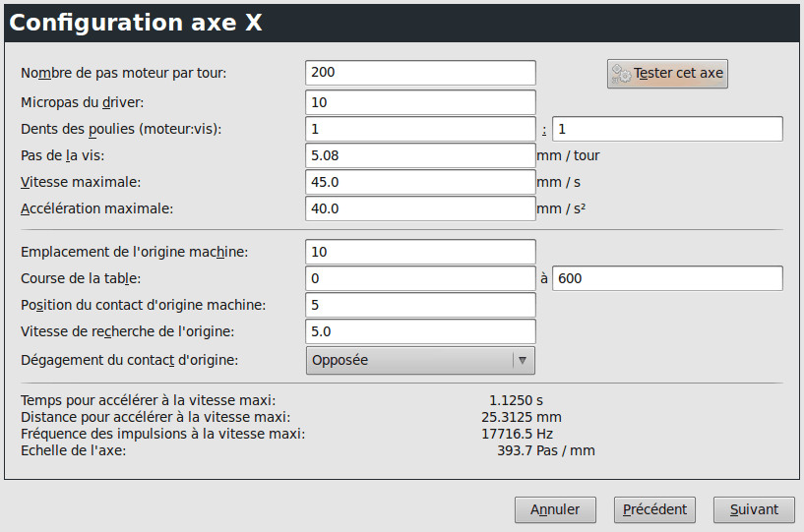Screen dimensions: 804x532
Task: Click the gear icon on Tester cet axe
Action: 621,74
